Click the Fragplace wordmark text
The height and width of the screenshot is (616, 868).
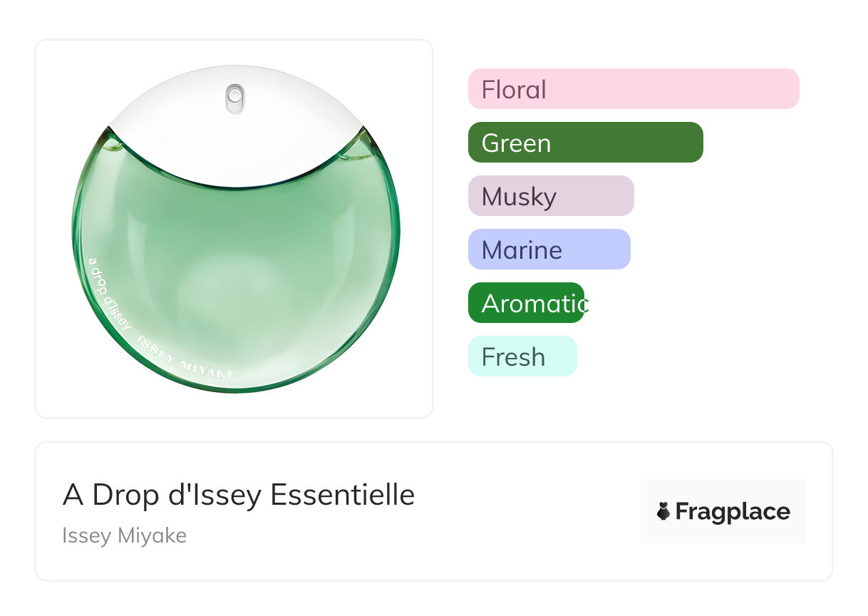click(x=733, y=511)
